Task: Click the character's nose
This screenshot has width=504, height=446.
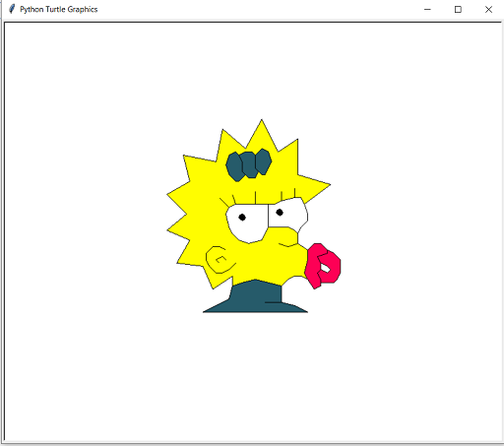Action: (x=288, y=237)
